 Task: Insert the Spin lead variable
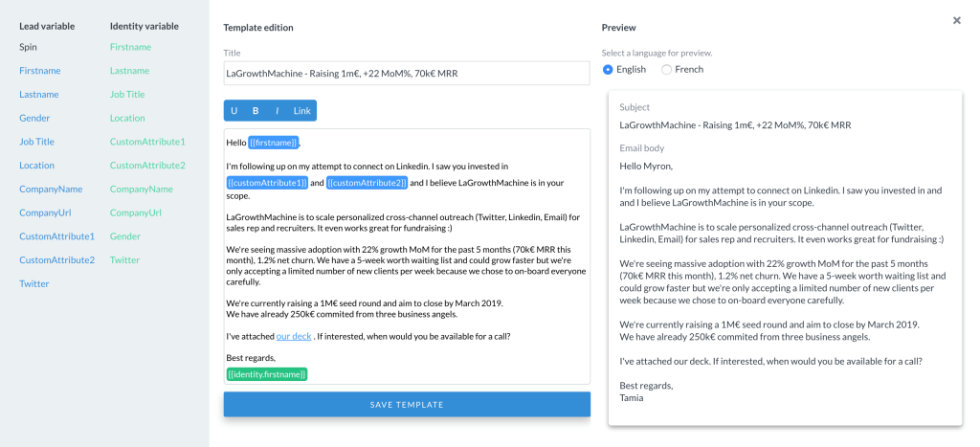point(29,47)
